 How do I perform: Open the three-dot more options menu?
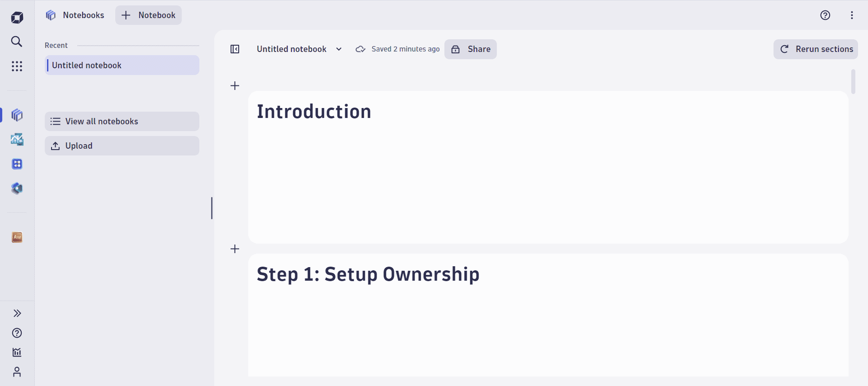pos(852,15)
